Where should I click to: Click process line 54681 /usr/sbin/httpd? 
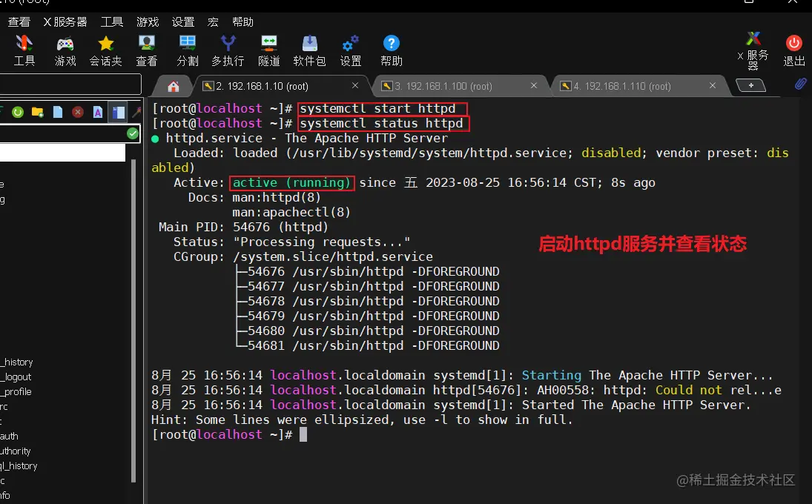(x=368, y=345)
